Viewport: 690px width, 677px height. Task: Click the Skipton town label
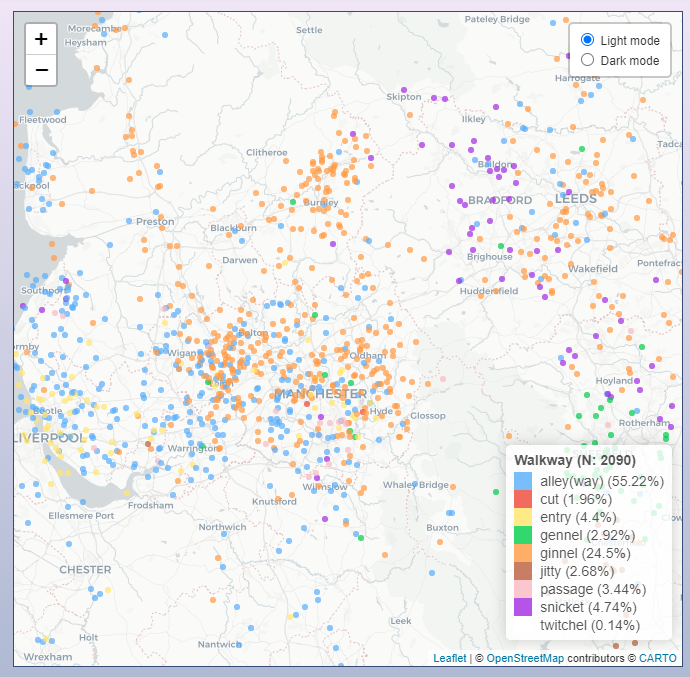point(404,97)
